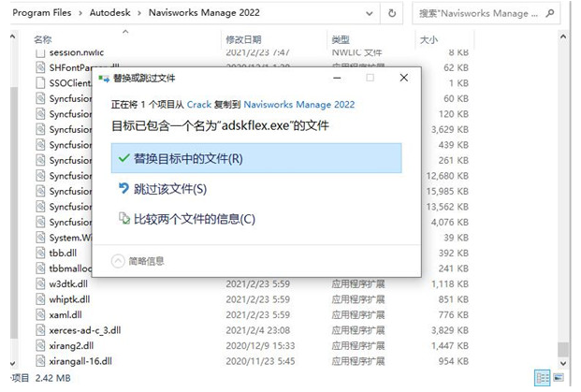Image resolution: width=581 pixels, height=392 pixels.
Task: Sort by the name column header
Action: (x=43, y=39)
